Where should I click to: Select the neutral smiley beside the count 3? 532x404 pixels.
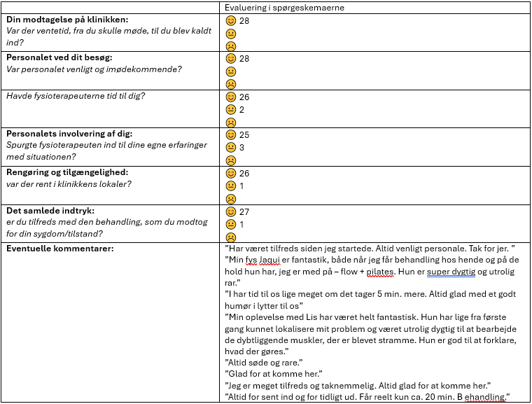pos(230,147)
